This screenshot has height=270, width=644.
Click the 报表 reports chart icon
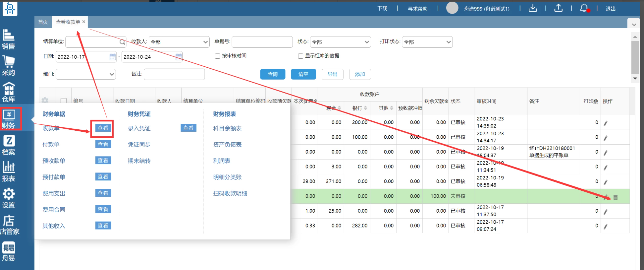[x=9, y=171]
